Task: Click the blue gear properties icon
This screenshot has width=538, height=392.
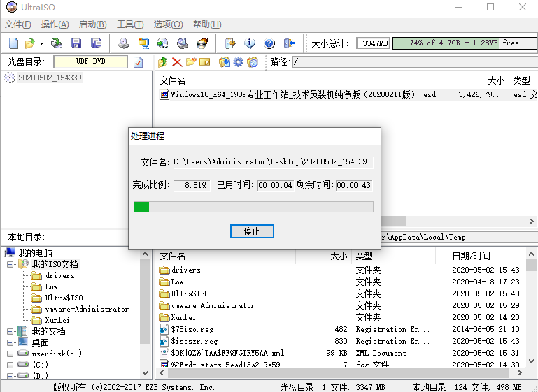Action: 238,62
